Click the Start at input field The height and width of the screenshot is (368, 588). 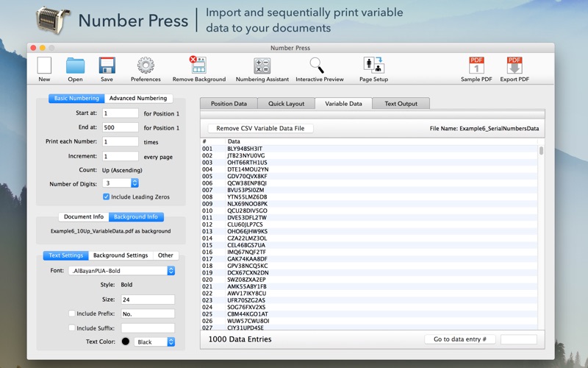pos(121,113)
